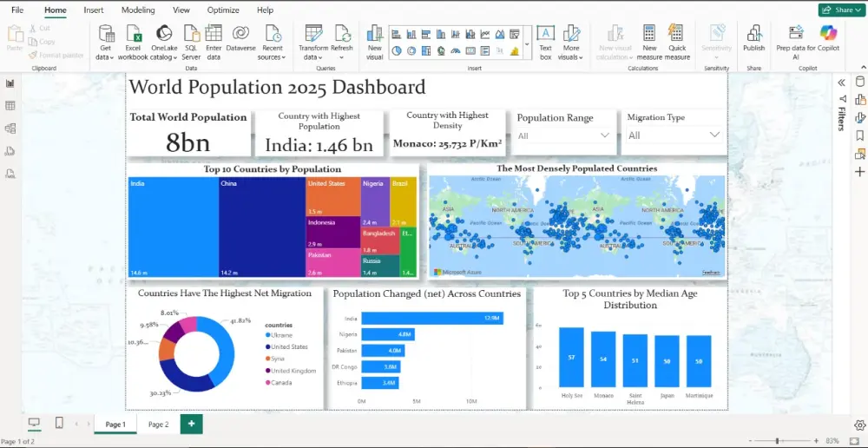Open Model view icon
This screenshot has height=448, width=868.
[10, 128]
